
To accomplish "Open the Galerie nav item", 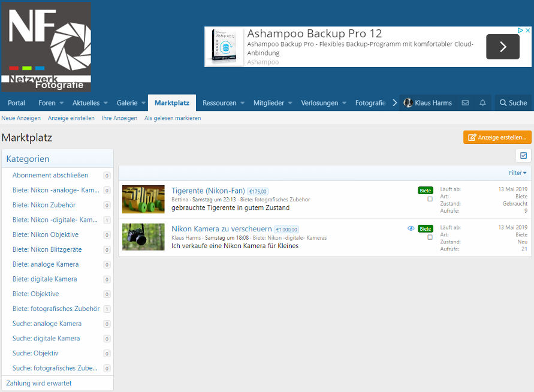I will pyautogui.click(x=127, y=103).
